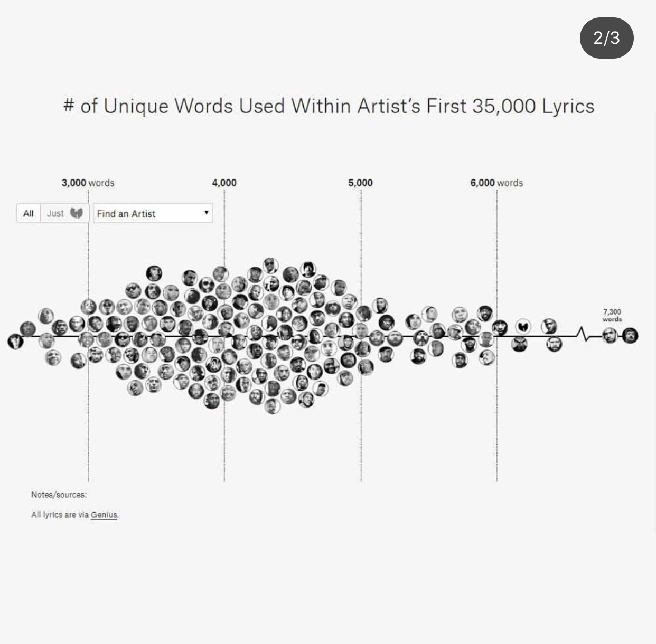
Task: Select the artist portrait directly below the 7,300 label
Action: [610, 335]
